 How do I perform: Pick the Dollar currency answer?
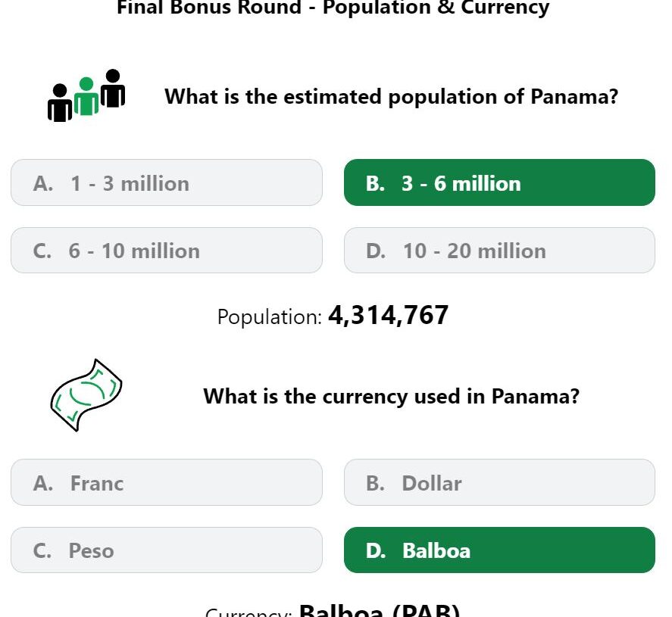(x=499, y=482)
